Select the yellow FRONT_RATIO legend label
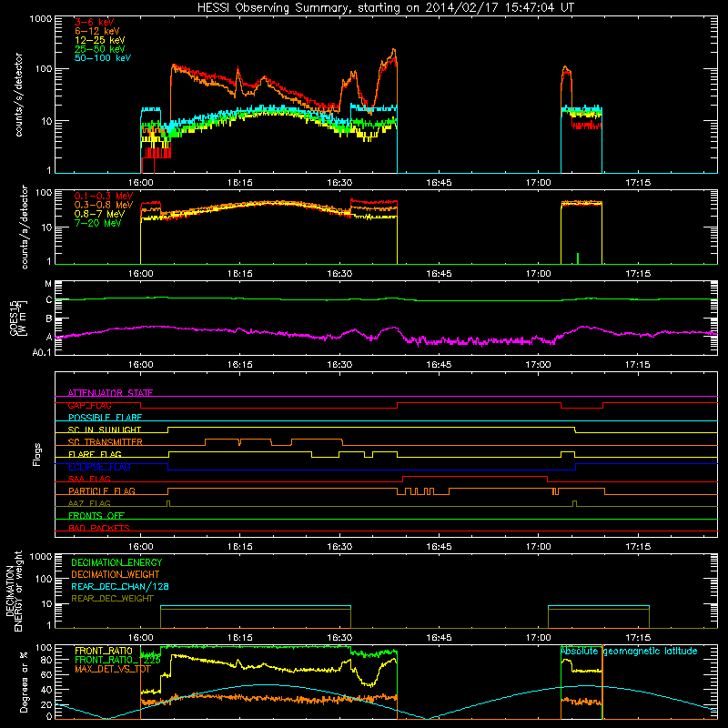Screen dimensions: 728x728 pos(104,651)
